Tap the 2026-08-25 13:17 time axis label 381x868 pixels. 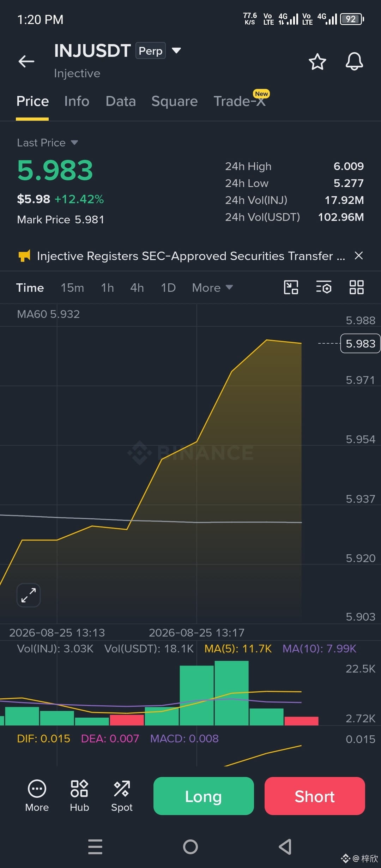click(x=196, y=633)
